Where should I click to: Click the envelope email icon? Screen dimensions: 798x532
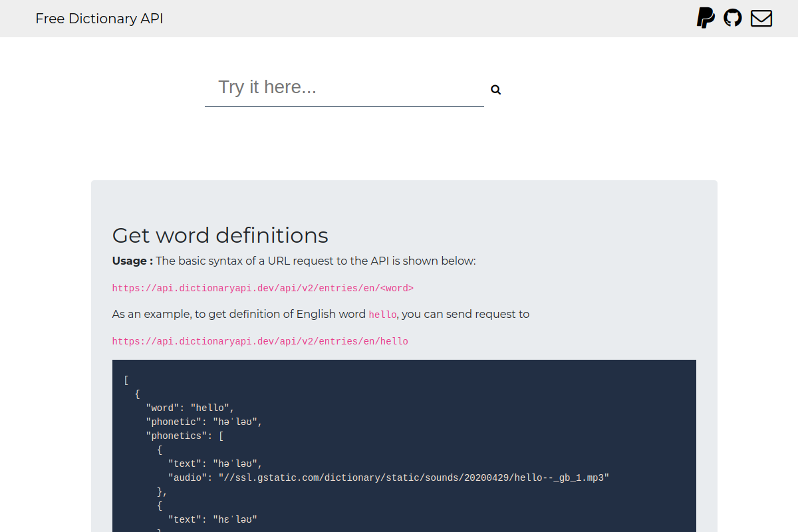click(x=761, y=18)
